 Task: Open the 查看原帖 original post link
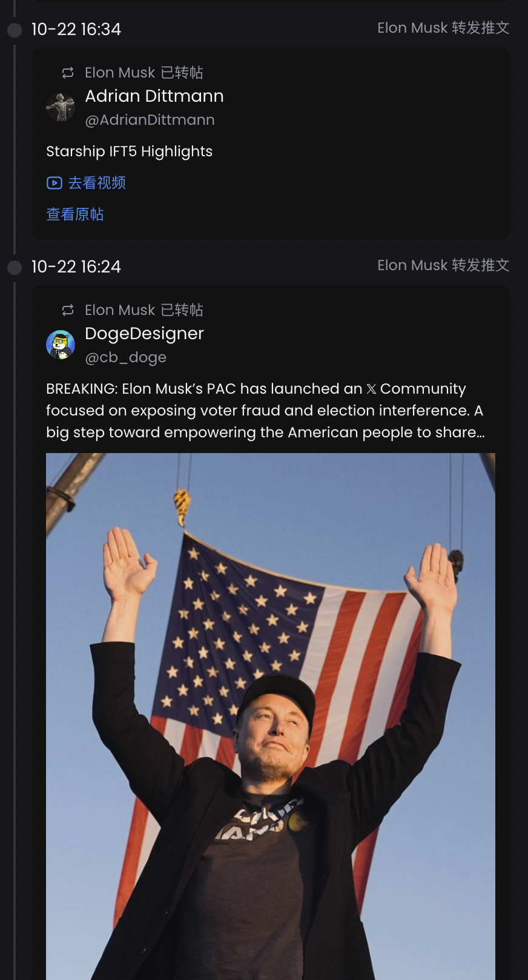pos(75,214)
